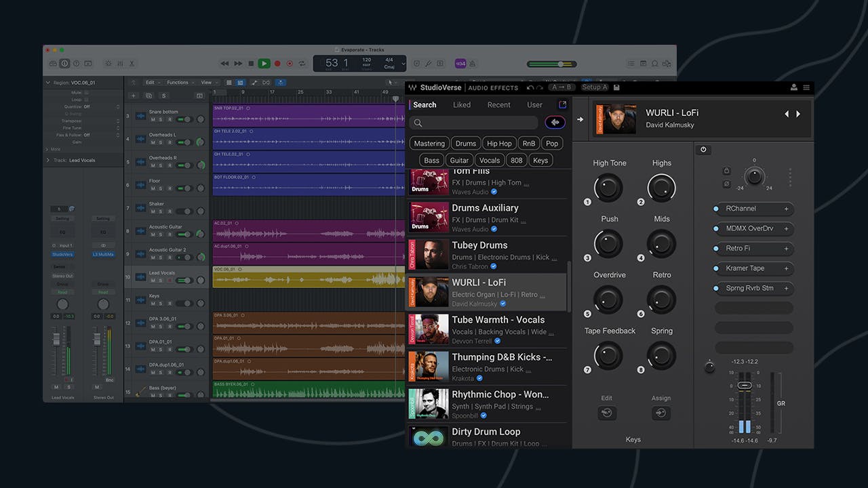Screen dimensions: 868x488
Task: Pop out the preset browser window
Action: pyautogui.click(x=562, y=104)
